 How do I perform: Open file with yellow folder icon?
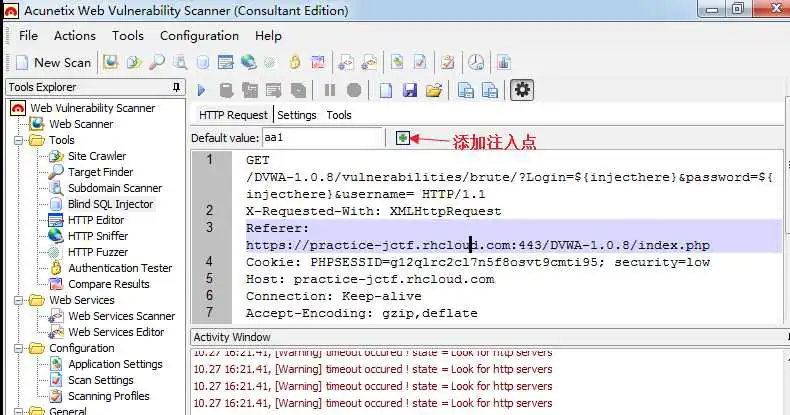click(434, 90)
